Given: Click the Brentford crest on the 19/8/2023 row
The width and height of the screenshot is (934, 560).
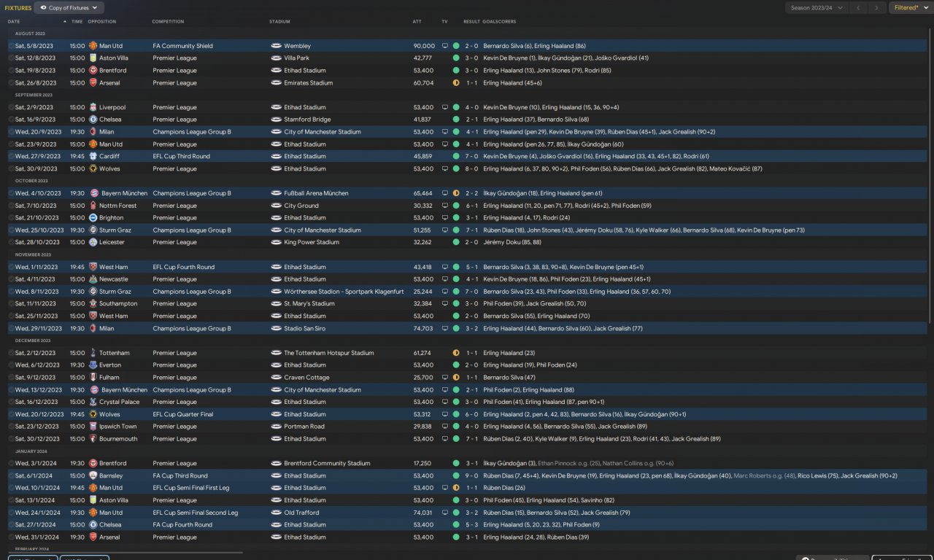Looking at the screenshot, I should pos(93,71).
